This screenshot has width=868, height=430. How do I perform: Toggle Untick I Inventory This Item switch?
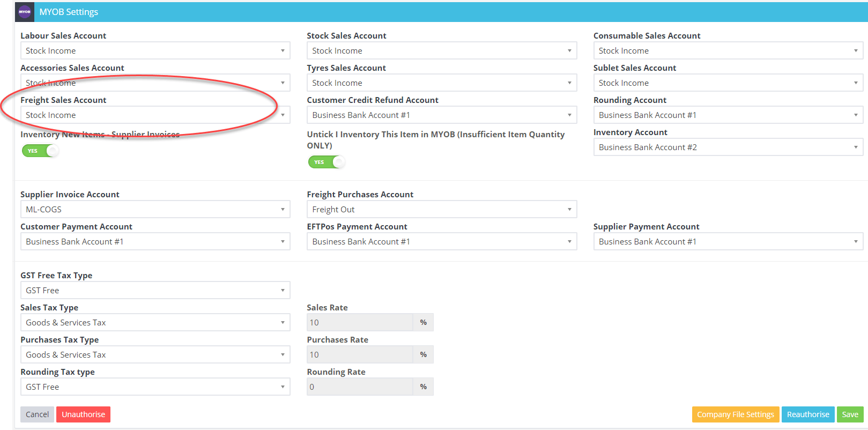[x=327, y=162]
